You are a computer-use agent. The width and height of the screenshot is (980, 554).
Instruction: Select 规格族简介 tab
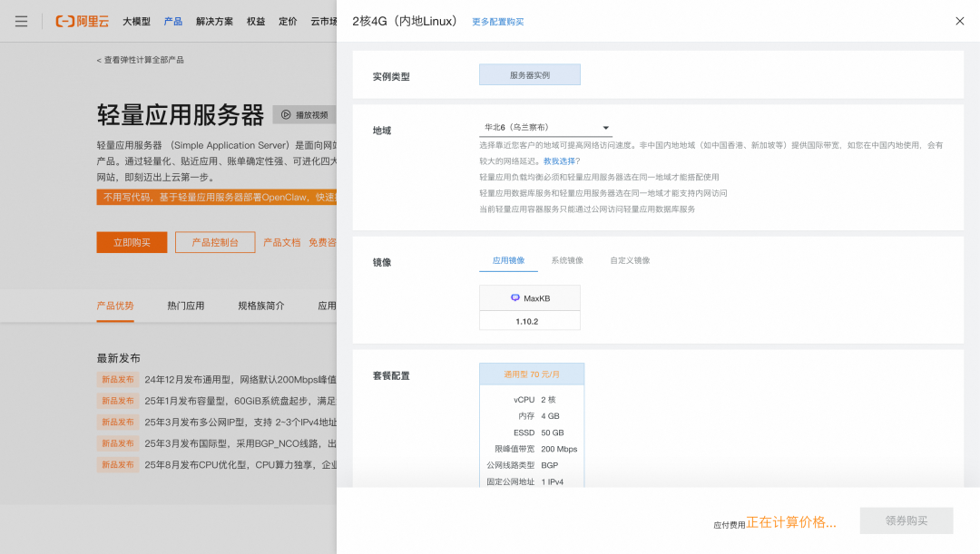(x=260, y=306)
